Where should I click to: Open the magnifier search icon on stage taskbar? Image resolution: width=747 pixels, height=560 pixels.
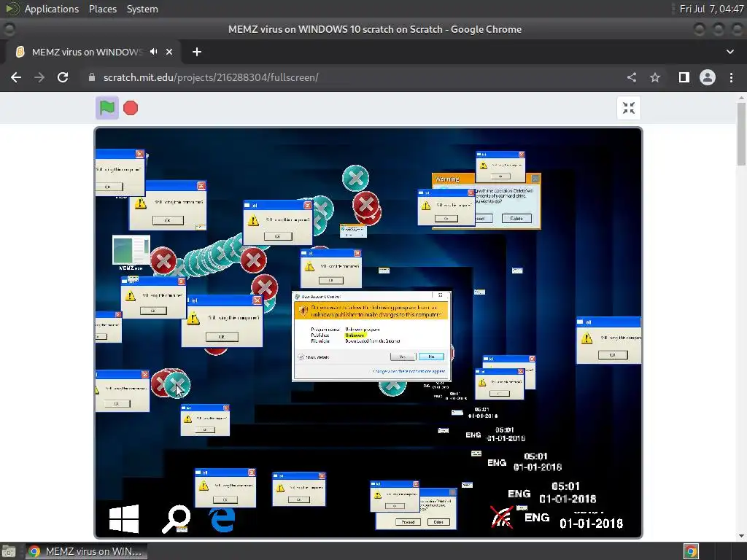tap(177, 518)
